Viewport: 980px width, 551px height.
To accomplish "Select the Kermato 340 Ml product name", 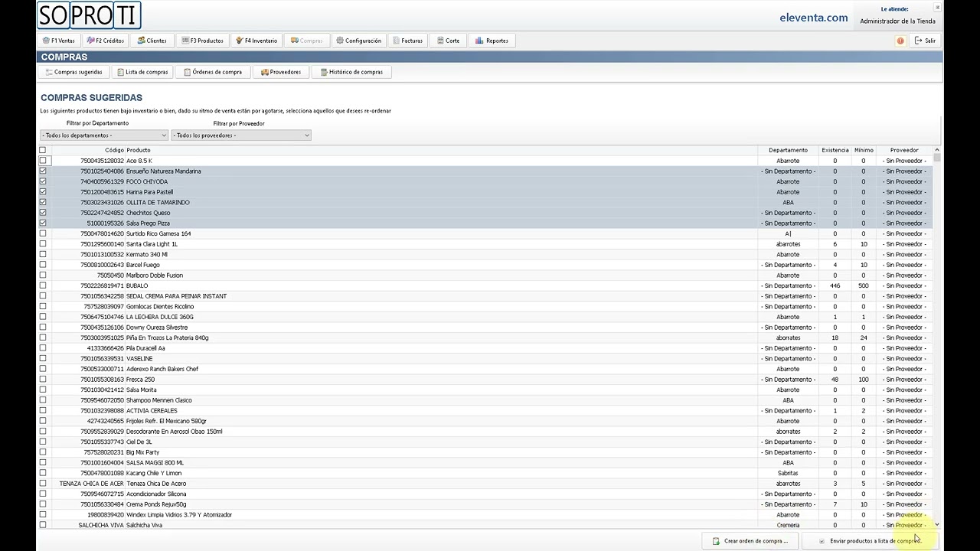I will coord(147,254).
